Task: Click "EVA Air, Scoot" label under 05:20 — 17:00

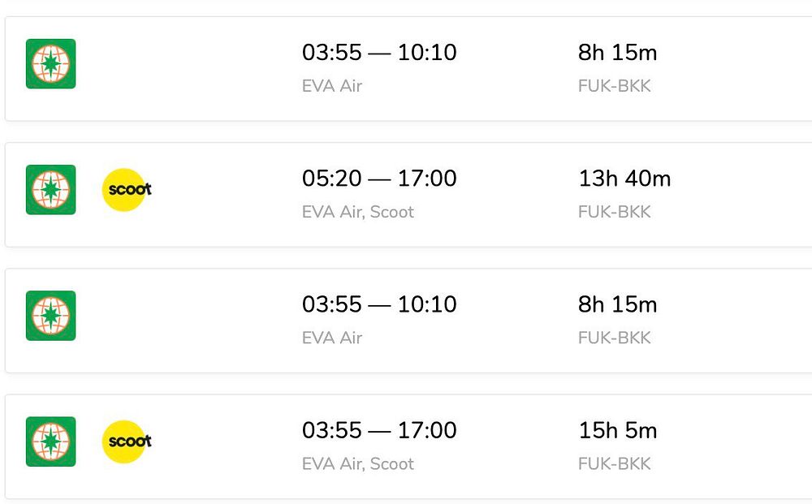Action: point(358,212)
